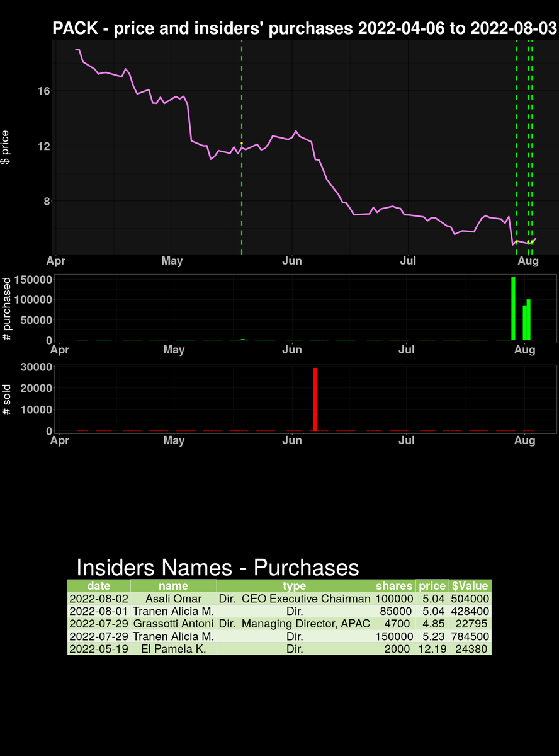The image size is (559, 756).
Task: Click the 'Aug' label under the purchased chart
Action: tap(524, 350)
